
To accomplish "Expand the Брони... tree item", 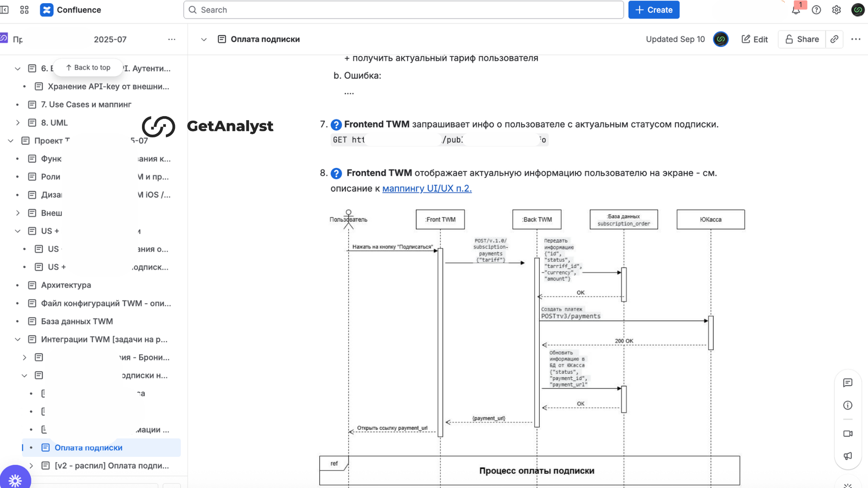I will (24, 357).
